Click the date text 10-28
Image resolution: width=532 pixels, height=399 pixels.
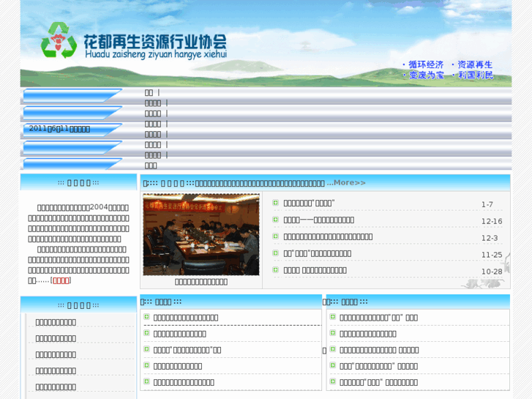[x=492, y=272]
